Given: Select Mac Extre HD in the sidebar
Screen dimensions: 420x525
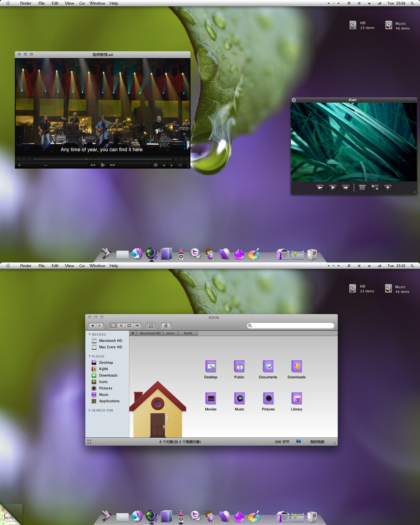Looking at the screenshot, I should click(107, 347).
